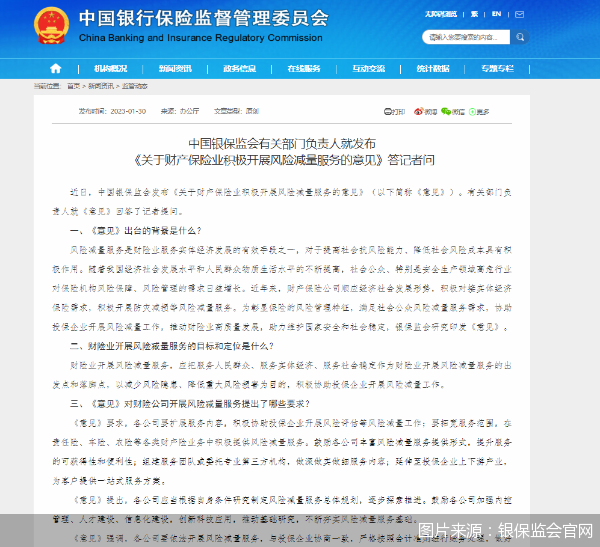Click 新闻资讯 in the breadcrumb

click(x=101, y=86)
